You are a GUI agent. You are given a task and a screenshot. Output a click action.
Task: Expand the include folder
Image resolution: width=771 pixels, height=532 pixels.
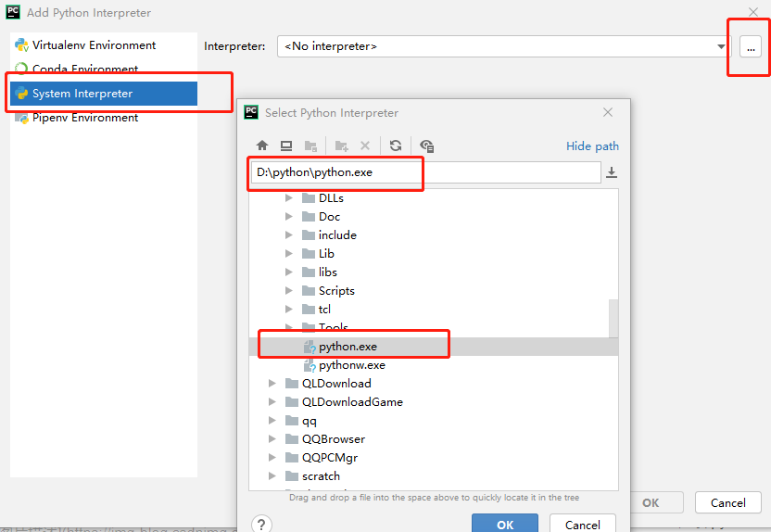[x=289, y=235]
